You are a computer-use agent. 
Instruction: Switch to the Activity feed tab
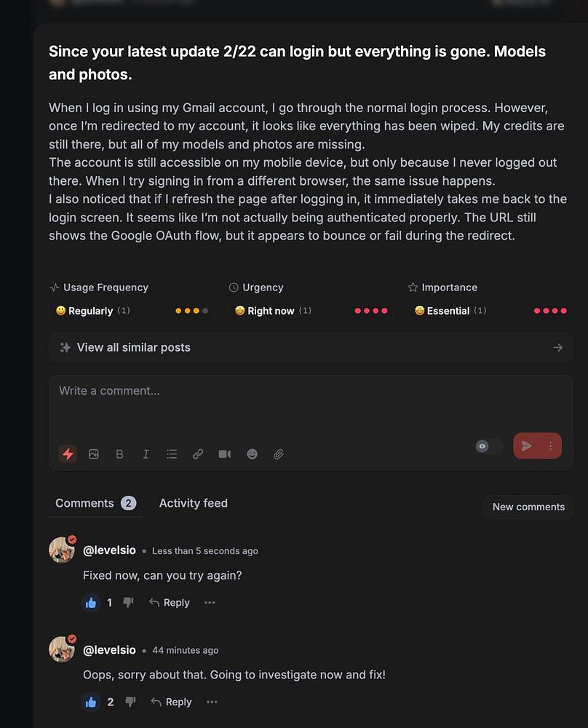click(193, 503)
